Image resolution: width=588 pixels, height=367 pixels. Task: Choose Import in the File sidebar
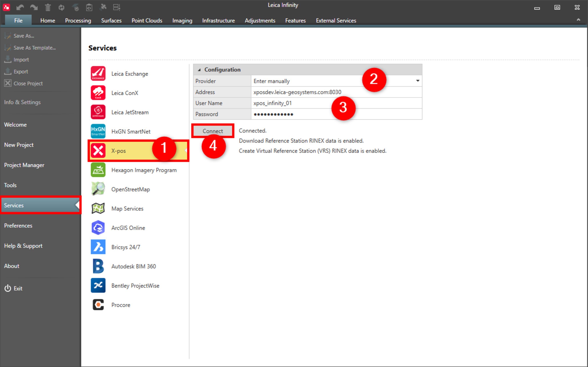pos(21,59)
